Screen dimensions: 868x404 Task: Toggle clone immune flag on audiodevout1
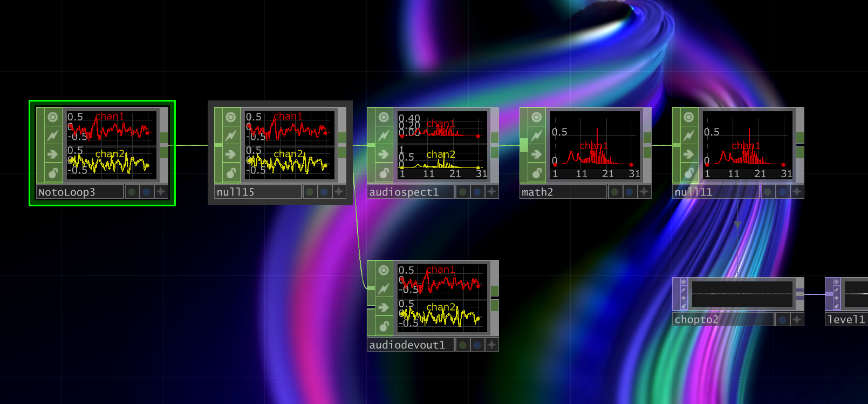[x=384, y=288]
